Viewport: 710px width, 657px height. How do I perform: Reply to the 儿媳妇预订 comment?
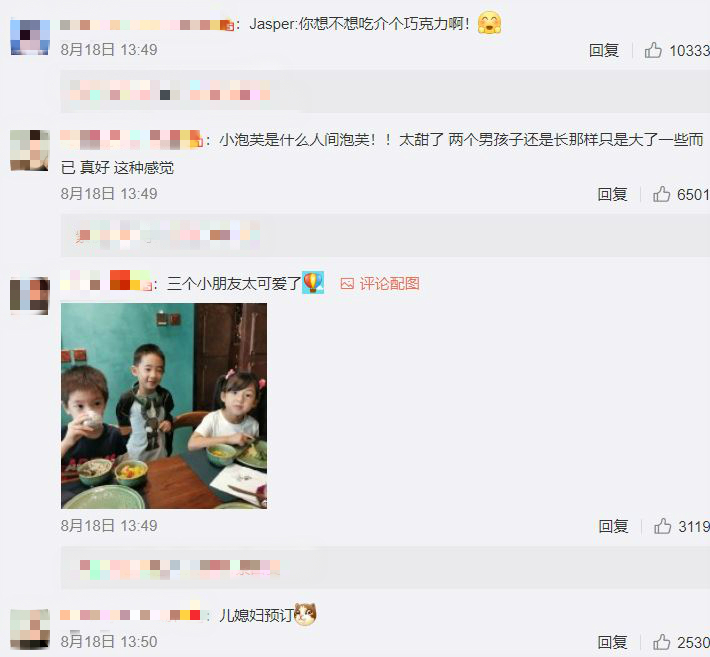612,642
